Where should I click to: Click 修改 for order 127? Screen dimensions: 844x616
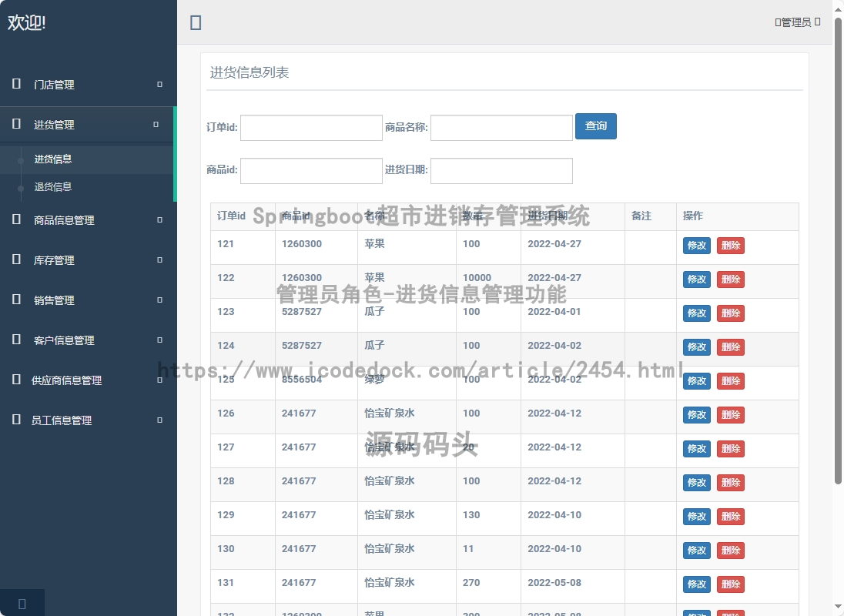(696, 449)
